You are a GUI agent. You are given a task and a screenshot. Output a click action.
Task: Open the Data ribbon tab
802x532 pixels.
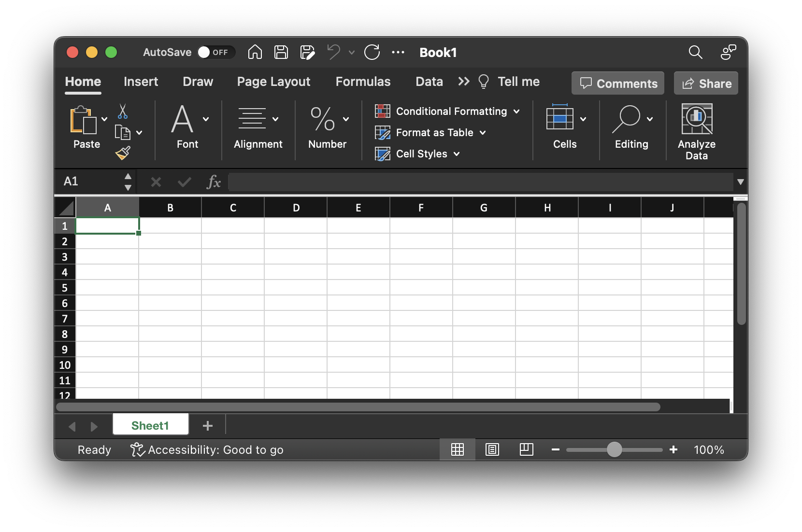(x=429, y=82)
